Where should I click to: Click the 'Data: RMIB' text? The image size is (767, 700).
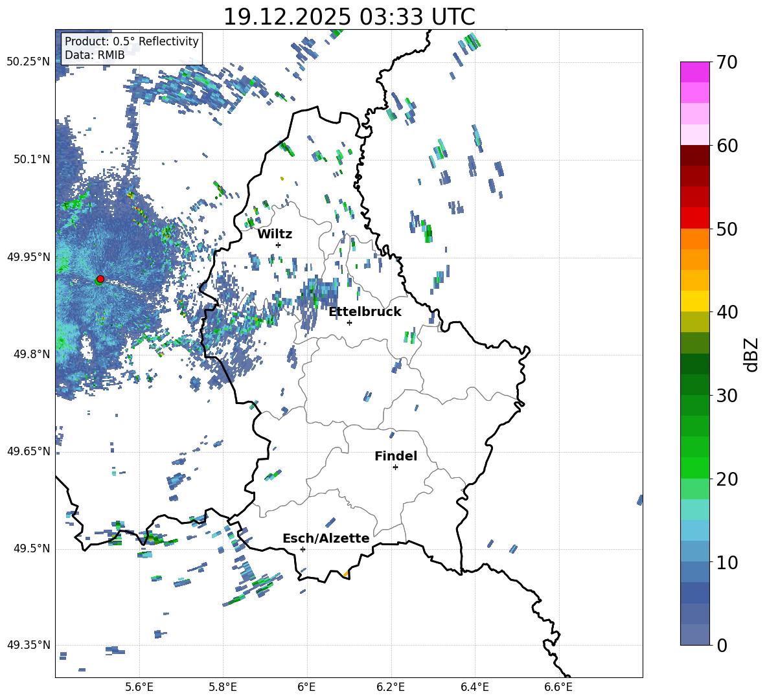pos(95,55)
